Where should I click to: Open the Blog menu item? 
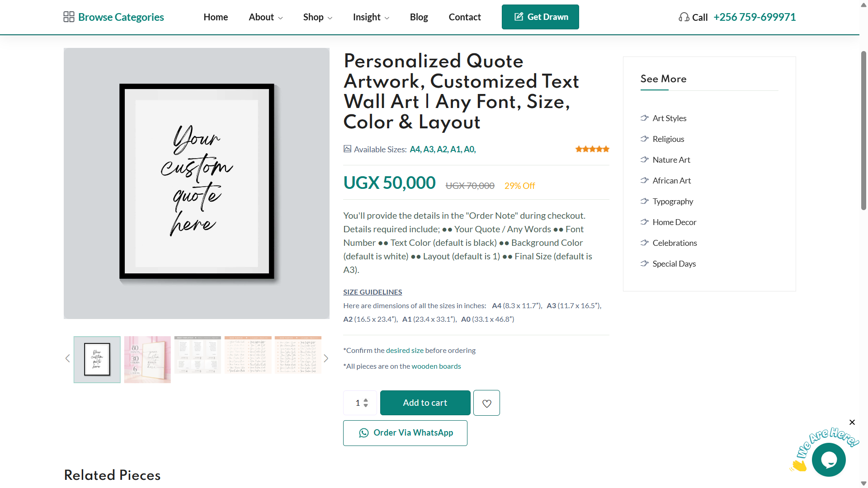(419, 17)
